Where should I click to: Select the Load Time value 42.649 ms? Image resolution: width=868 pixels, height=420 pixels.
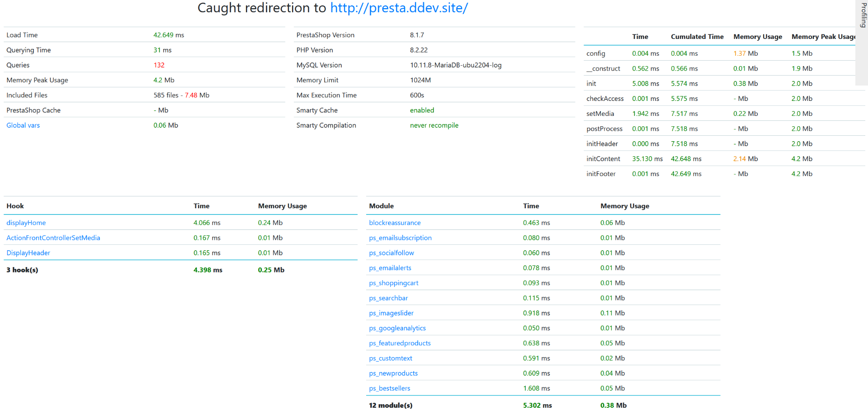click(x=169, y=35)
